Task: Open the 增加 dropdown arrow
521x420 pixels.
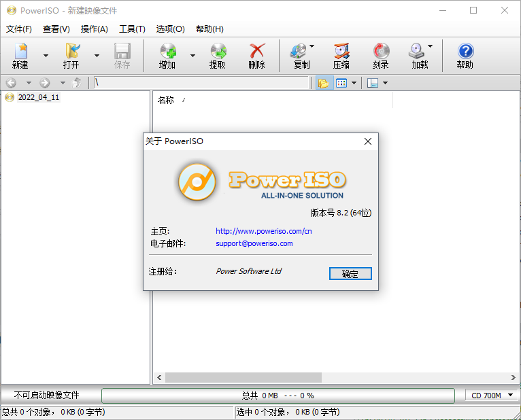Action: click(192, 56)
